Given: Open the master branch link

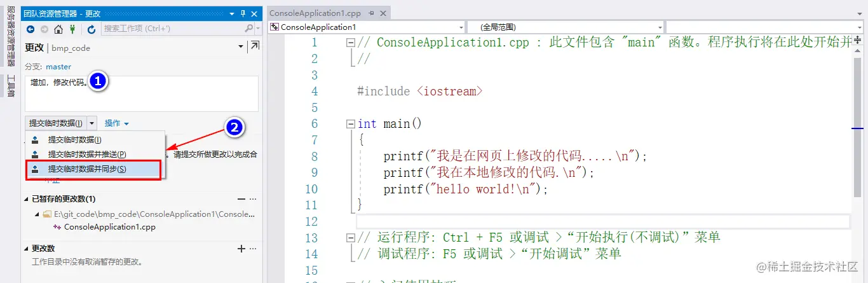Looking at the screenshot, I should pyautogui.click(x=58, y=67).
